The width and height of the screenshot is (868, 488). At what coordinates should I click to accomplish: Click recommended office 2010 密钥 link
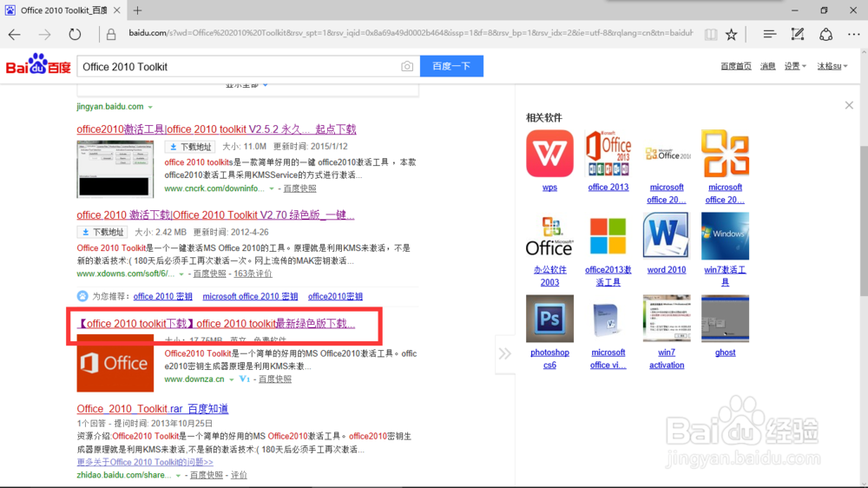(163, 296)
